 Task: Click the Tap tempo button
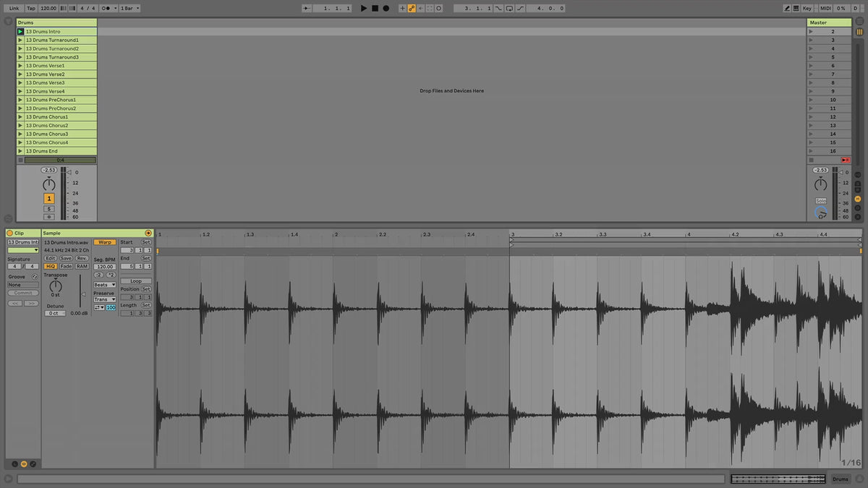(x=31, y=8)
